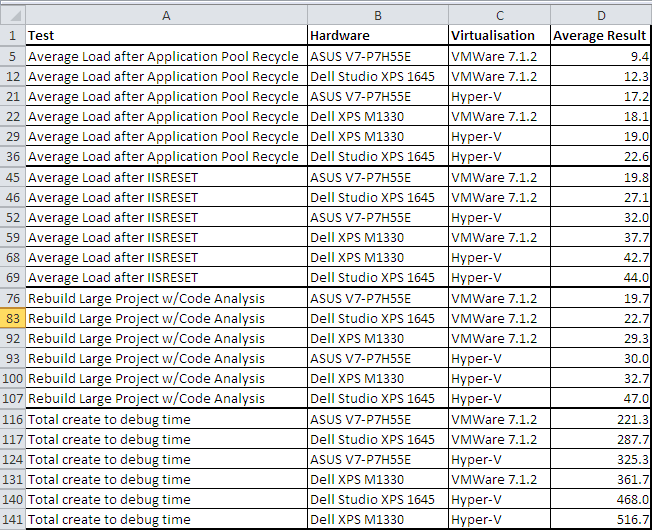Image resolution: width=652 pixels, height=530 pixels.
Task: Select column B header
Action: click(377, 14)
